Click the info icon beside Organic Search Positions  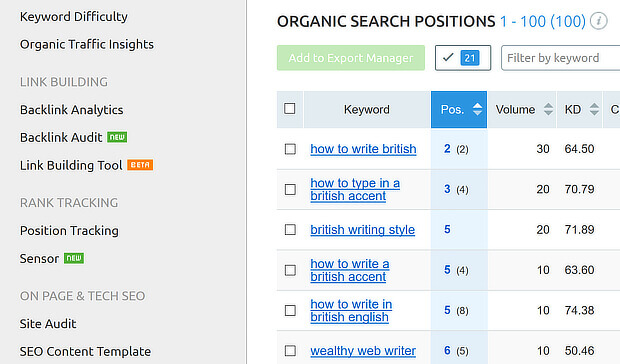[599, 21]
